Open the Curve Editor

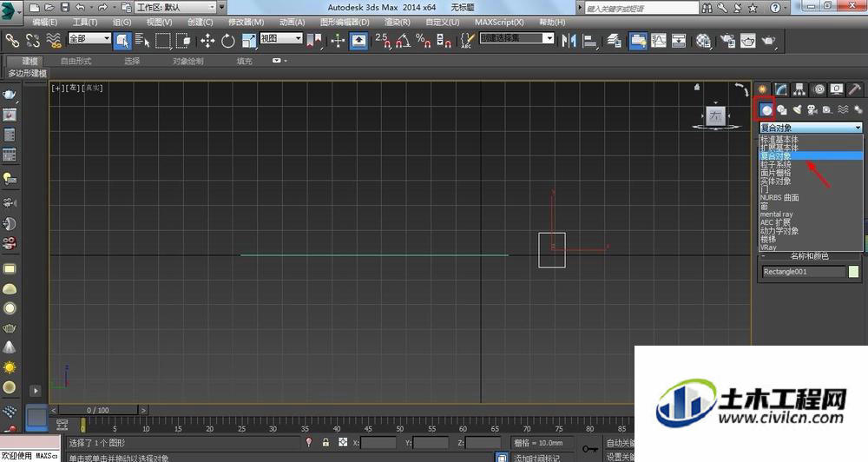point(659,41)
